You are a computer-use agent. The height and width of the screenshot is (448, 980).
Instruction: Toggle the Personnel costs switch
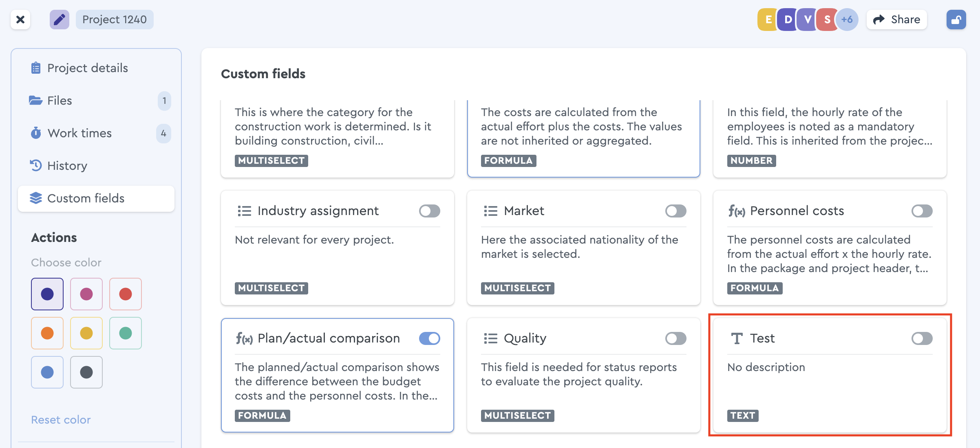(922, 211)
